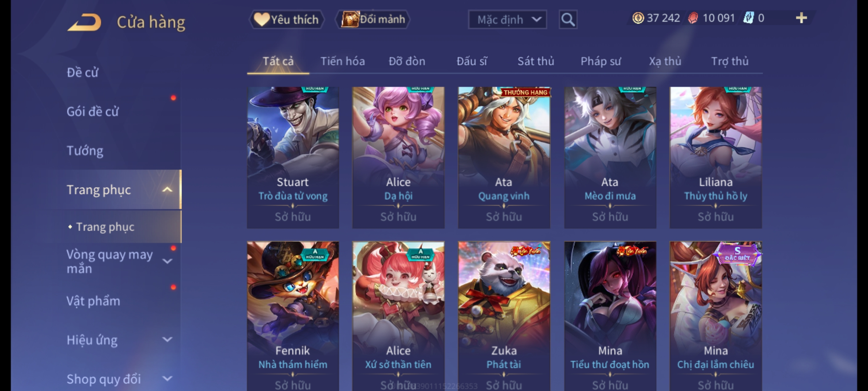This screenshot has width=868, height=391.
Task: Click the plus icon to add currency
Action: pyautogui.click(x=801, y=18)
